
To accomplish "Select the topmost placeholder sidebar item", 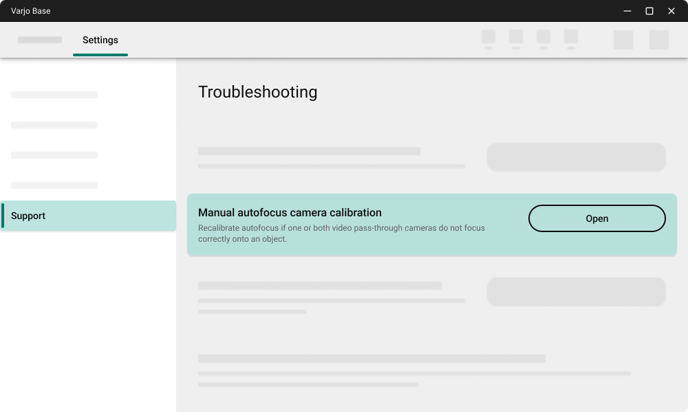I will coord(54,95).
